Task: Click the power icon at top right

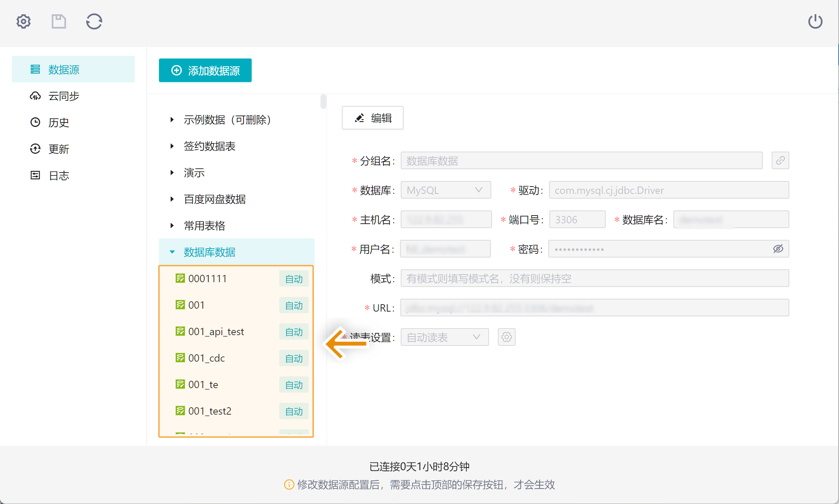Action: 815,21
